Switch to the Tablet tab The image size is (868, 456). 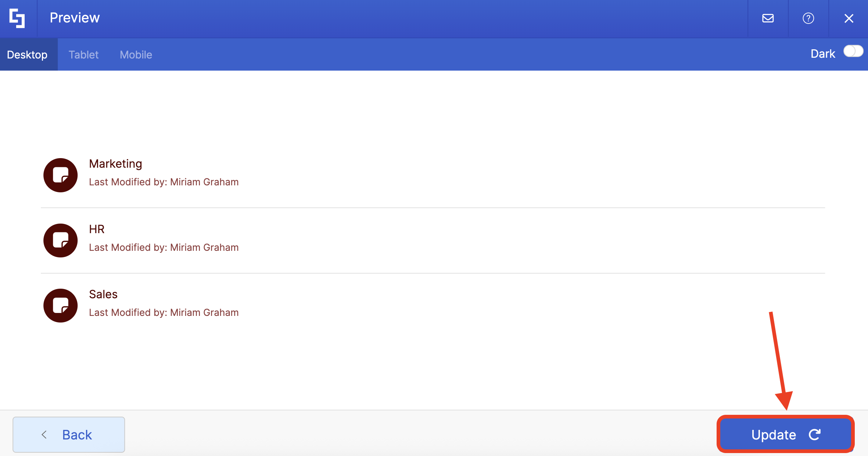[x=83, y=55]
